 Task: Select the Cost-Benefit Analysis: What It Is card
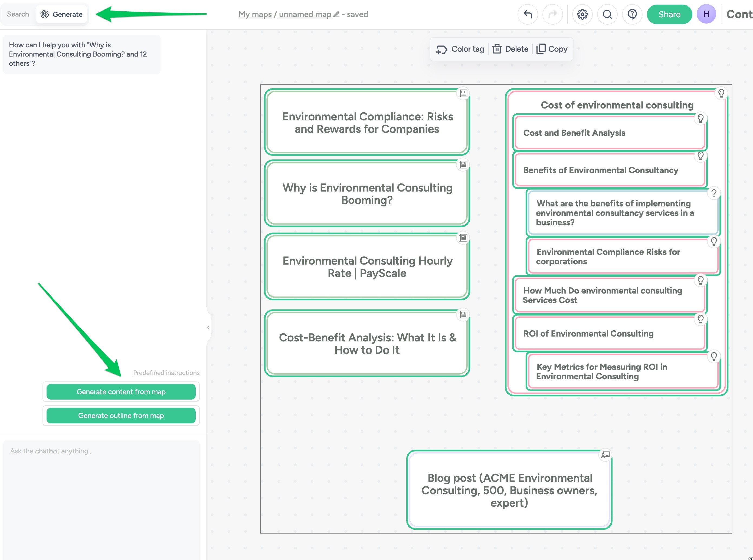pyautogui.click(x=367, y=343)
